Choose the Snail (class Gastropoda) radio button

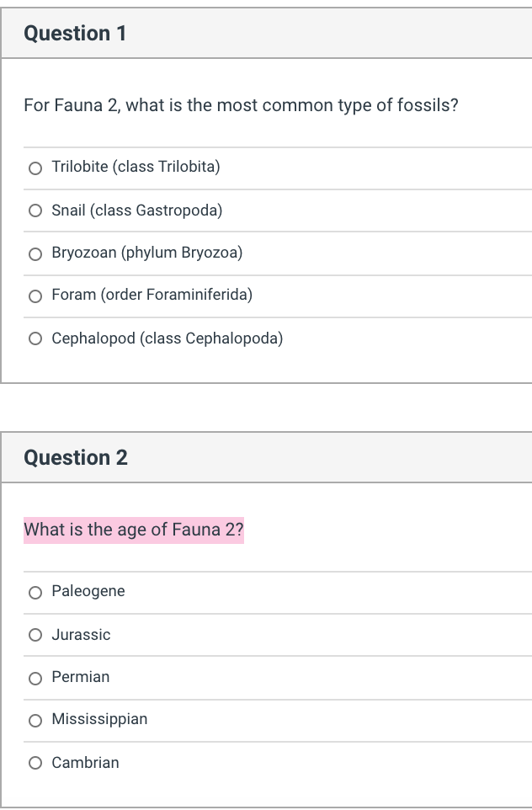pyautogui.click(x=35, y=210)
